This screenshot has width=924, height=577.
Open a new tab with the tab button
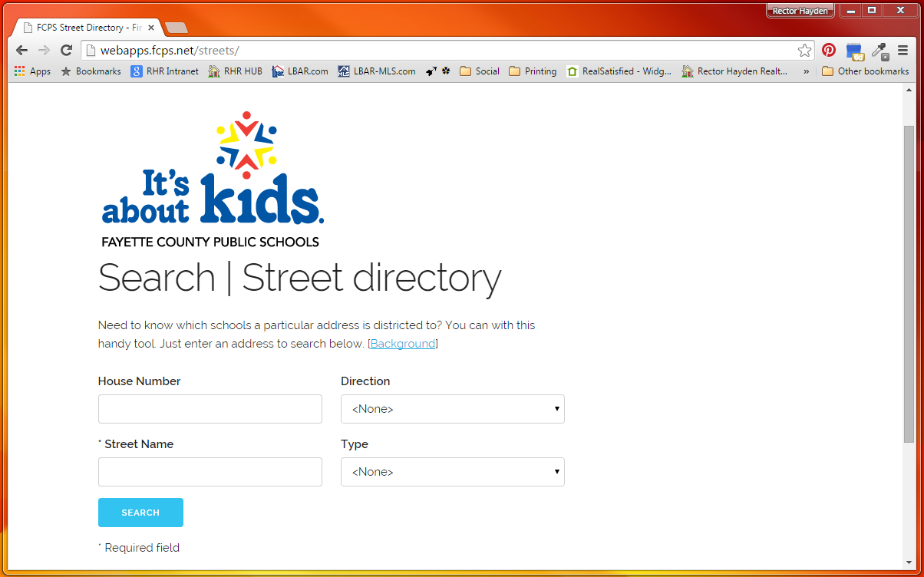point(177,28)
